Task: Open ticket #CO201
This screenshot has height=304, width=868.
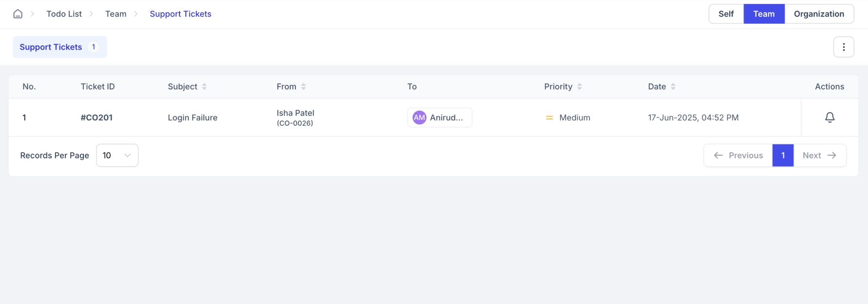Action: pos(97,117)
